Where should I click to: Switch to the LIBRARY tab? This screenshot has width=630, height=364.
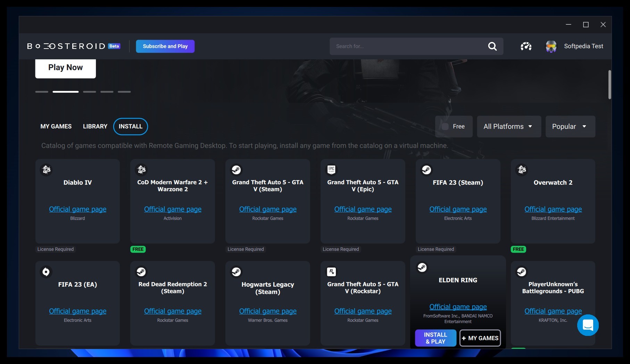click(x=95, y=126)
